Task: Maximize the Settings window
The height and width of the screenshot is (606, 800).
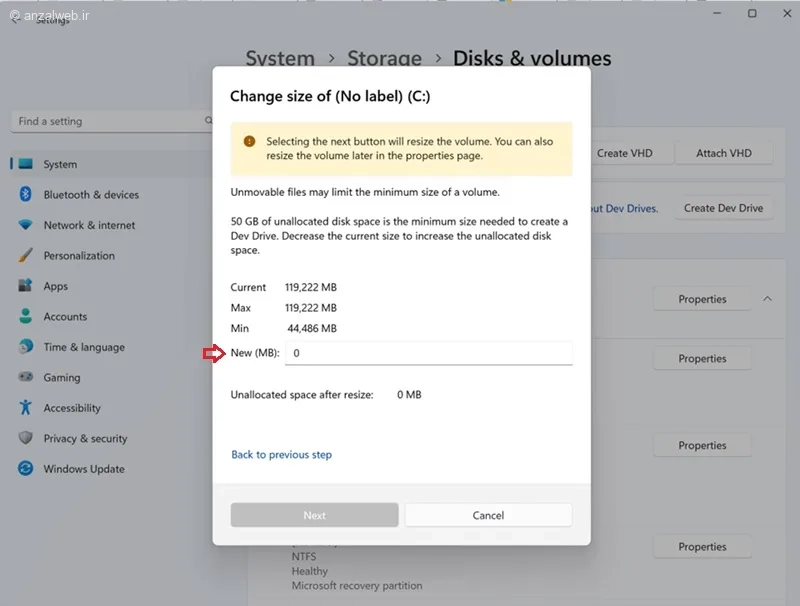Action: tap(752, 13)
